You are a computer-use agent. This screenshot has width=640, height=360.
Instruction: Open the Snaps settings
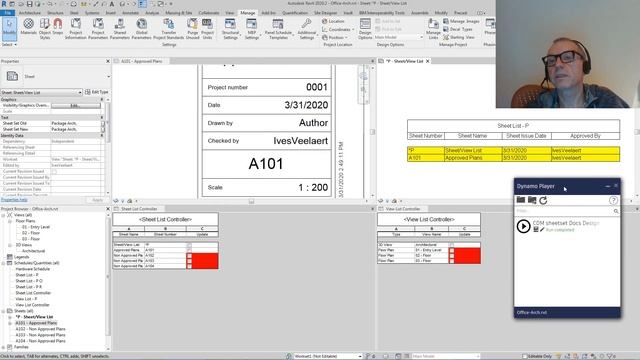click(x=58, y=28)
